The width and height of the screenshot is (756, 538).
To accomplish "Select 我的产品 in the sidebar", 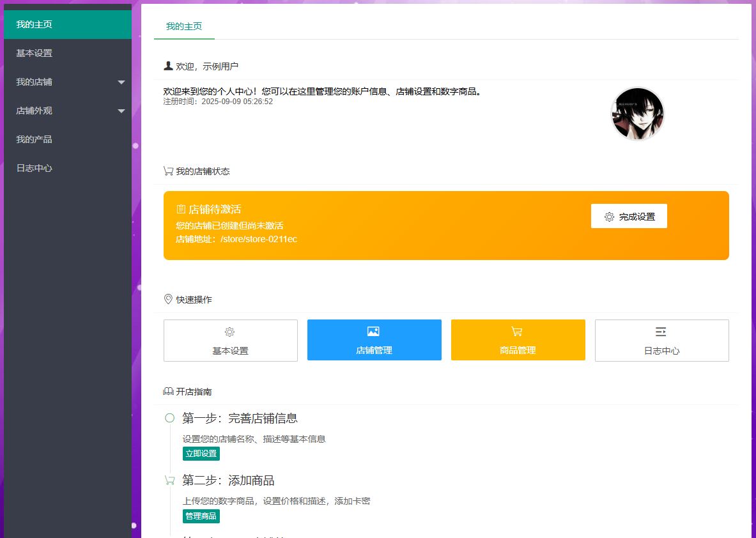I will [67, 139].
